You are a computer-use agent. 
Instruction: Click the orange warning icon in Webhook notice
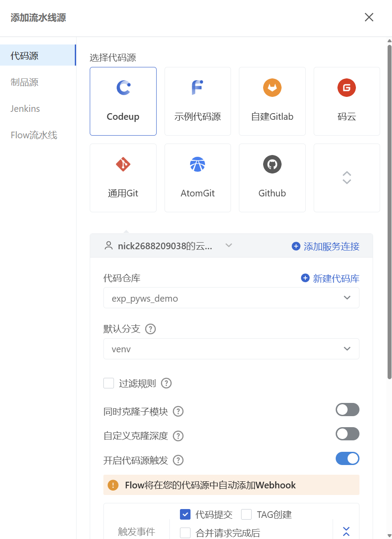pos(114,485)
